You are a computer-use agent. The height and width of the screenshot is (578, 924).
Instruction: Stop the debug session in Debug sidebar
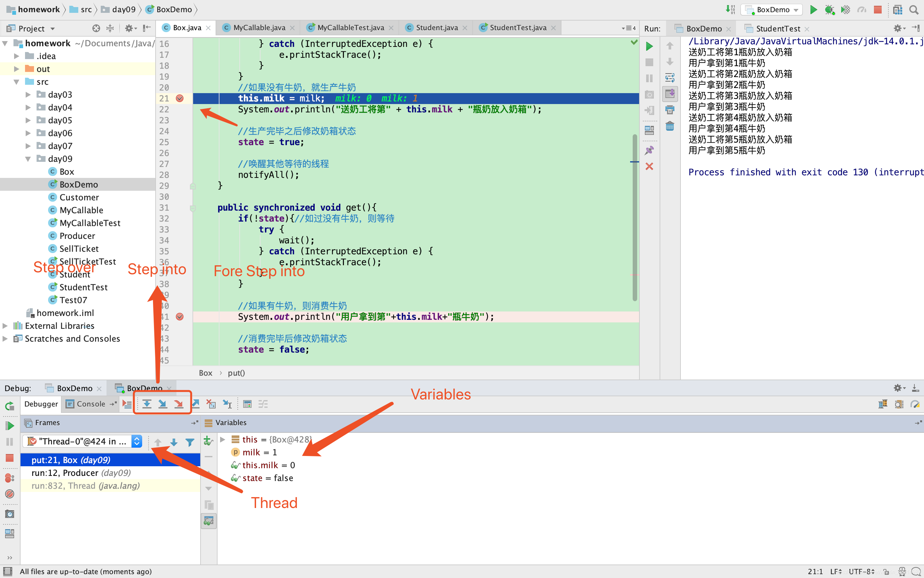click(x=10, y=458)
